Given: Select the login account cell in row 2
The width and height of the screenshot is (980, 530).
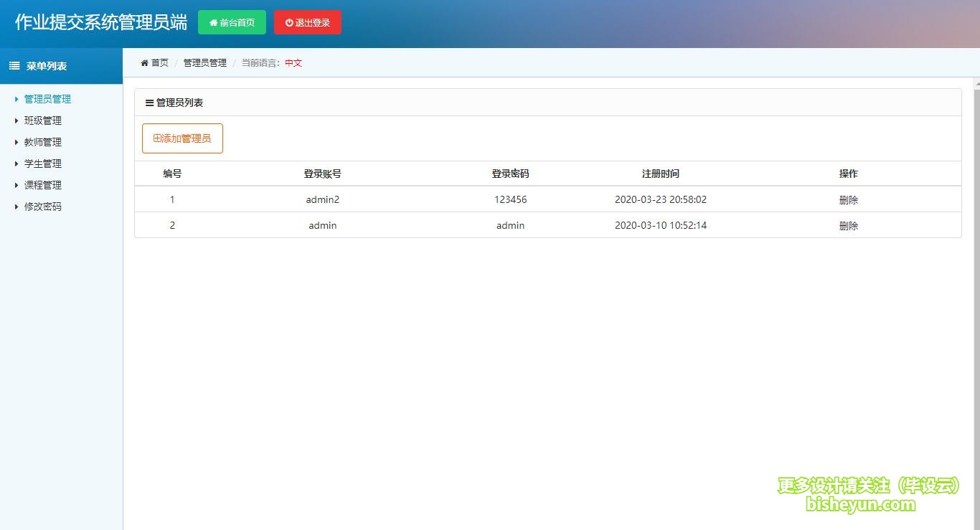Looking at the screenshot, I should 323,225.
